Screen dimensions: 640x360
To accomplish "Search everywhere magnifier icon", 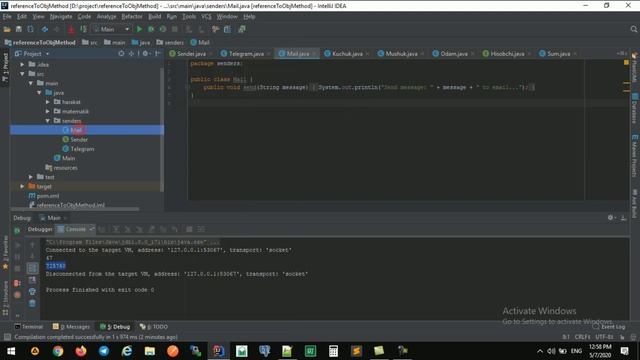I will point(633,29).
